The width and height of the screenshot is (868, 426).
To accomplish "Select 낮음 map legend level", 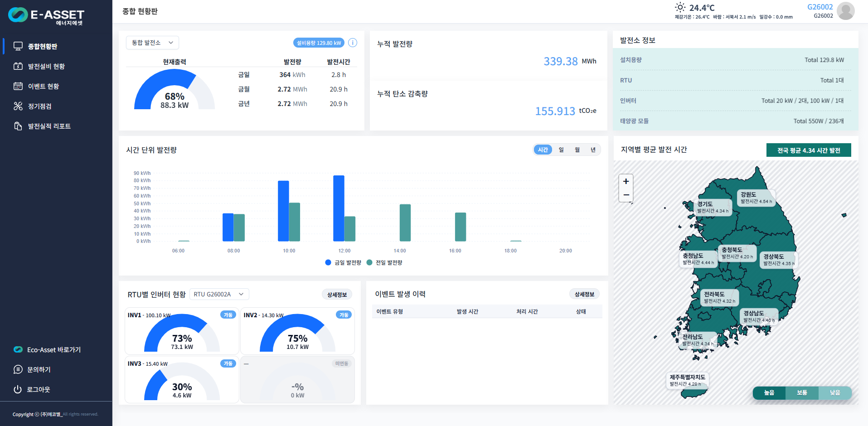I will (x=835, y=392).
